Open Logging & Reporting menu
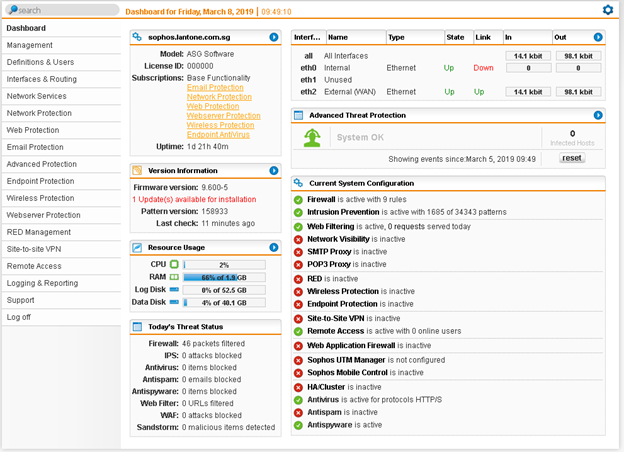This screenshot has height=452, width=624. click(62, 283)
